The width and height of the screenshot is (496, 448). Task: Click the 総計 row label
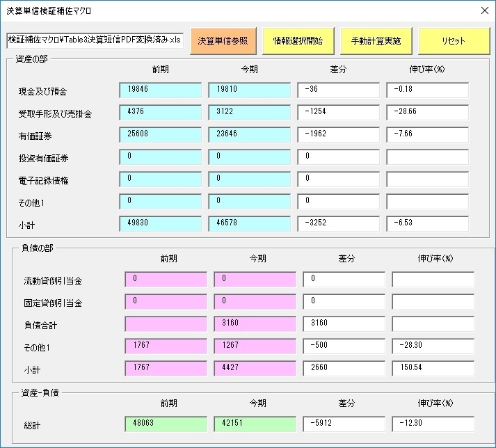pyautogui.click(x=32, y=426)
